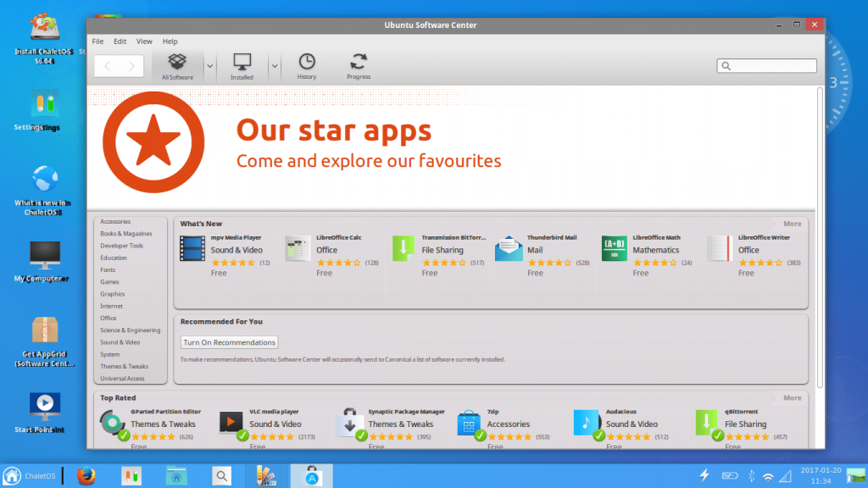Open the View menu
The image size is (868, 488).
(x=144, y=42)
